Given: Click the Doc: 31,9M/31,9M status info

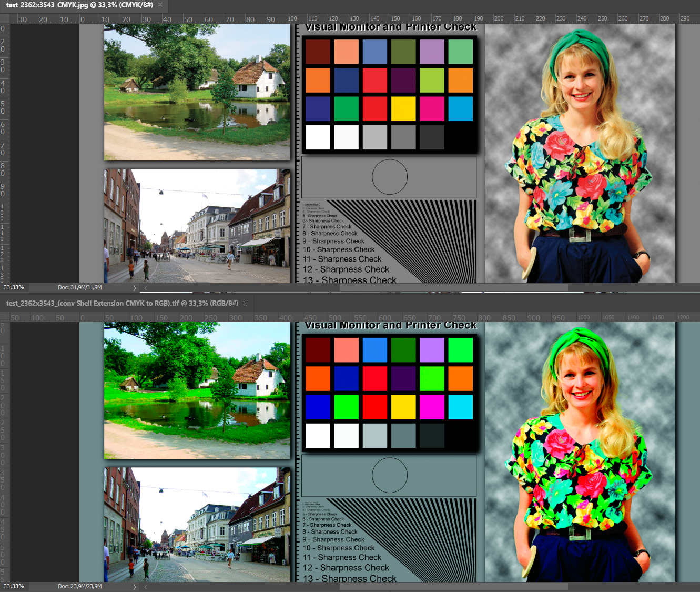Looking at the screenshot, I should point(80,288).
